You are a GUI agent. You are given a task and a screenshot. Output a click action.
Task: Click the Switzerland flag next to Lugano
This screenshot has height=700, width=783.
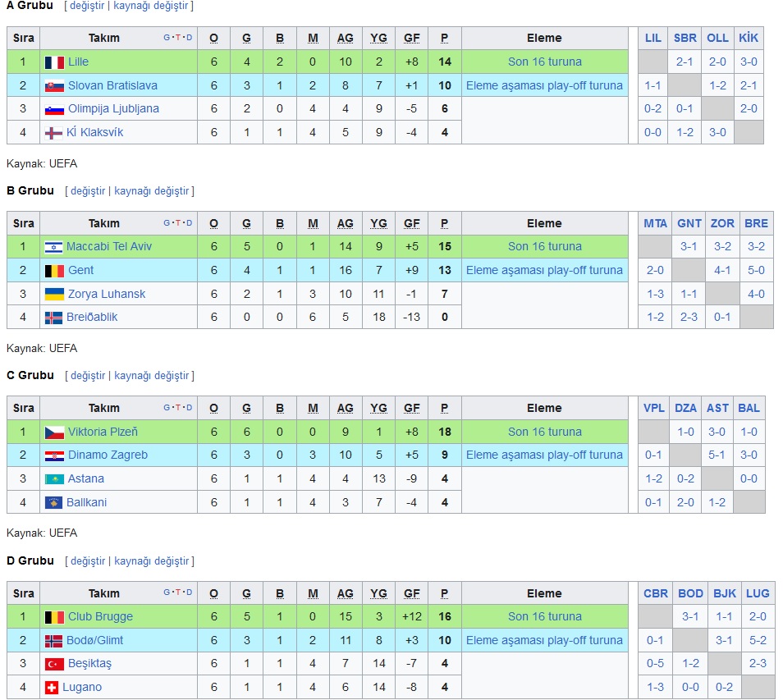[52, 688]
